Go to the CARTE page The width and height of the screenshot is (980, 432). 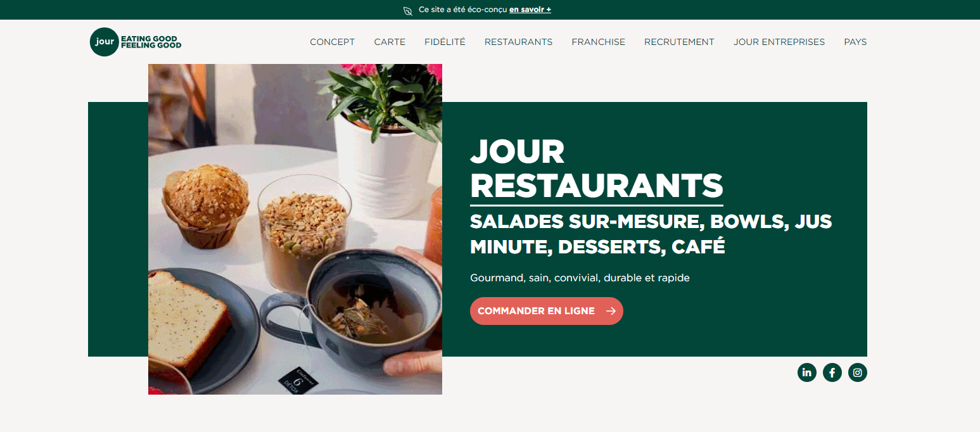click(390, 42)
